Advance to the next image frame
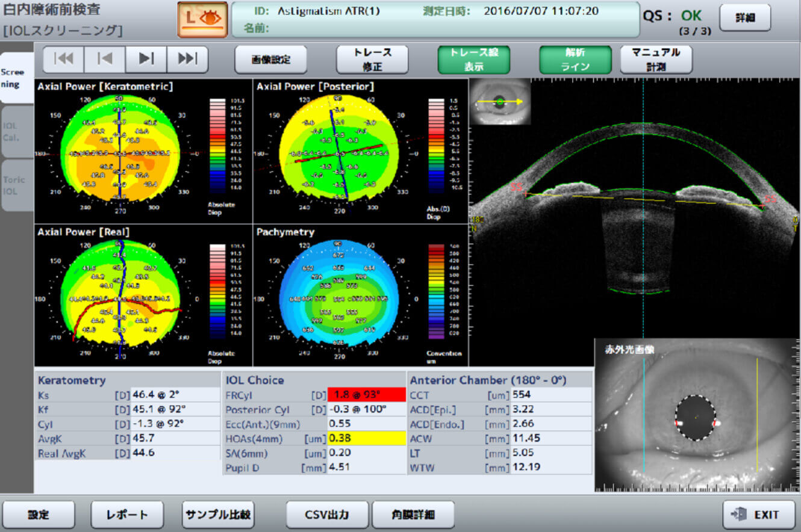 (x=146, y=59)
